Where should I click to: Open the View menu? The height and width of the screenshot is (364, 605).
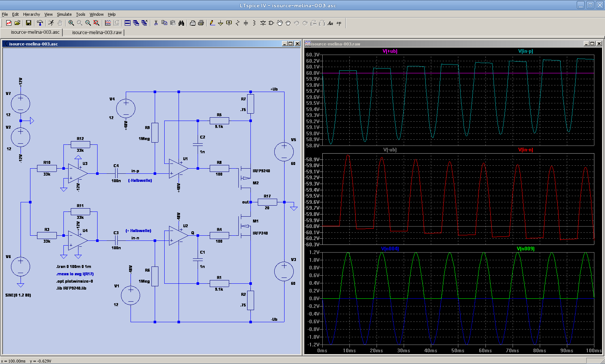(x=48, y=14)
